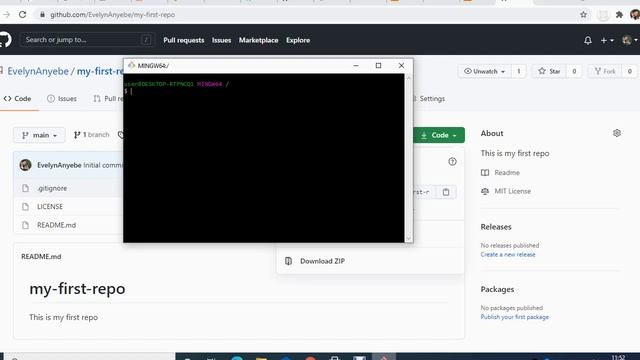
Task: Open the main branch dropdown
Action: (x=39, y=135)
